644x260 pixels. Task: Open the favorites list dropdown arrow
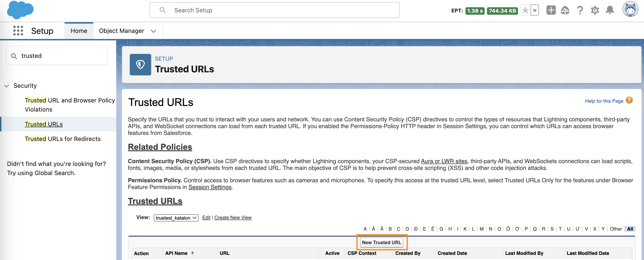pyautogui.click(x=535, y=11)
